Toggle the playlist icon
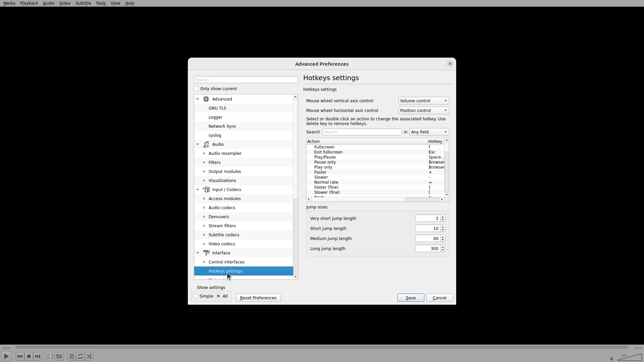Screen dimensions: 644x362 point(71,356)
